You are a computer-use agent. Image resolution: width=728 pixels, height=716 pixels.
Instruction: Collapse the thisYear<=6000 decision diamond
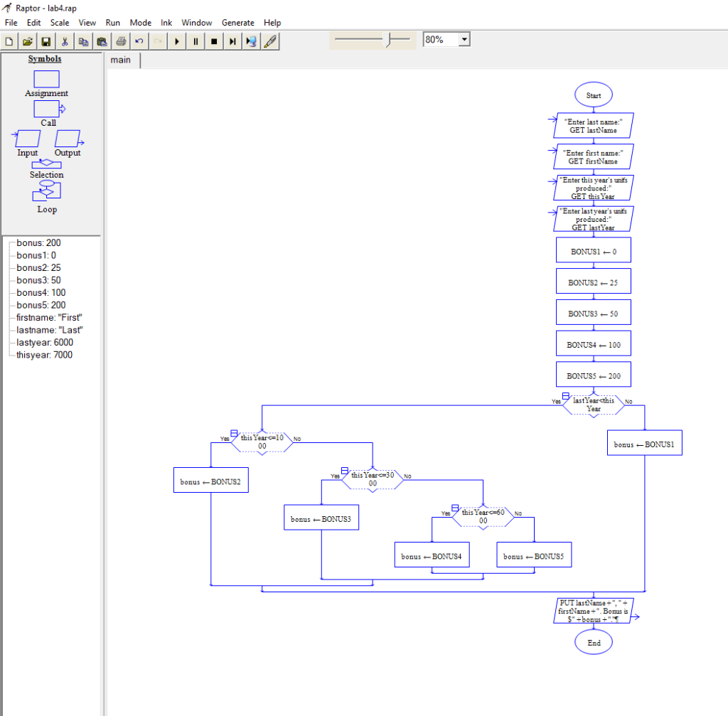[455, 507]
